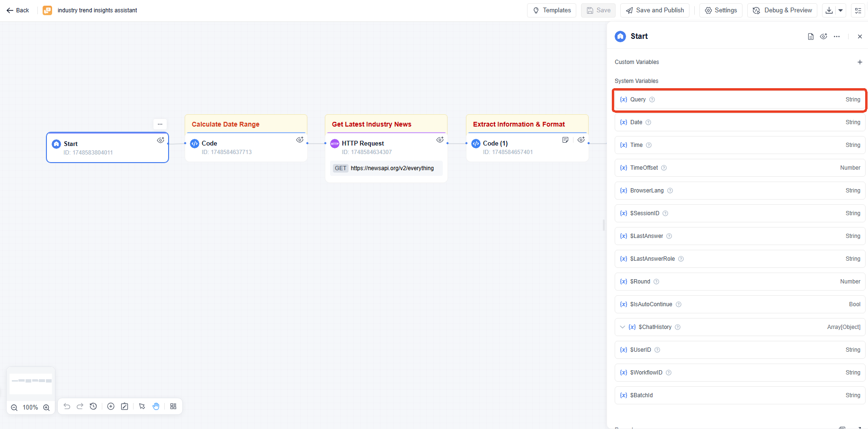This screenshot has width=868, height=429.
Task: Open the document icon in Start panel
Action: coord(811,37)
